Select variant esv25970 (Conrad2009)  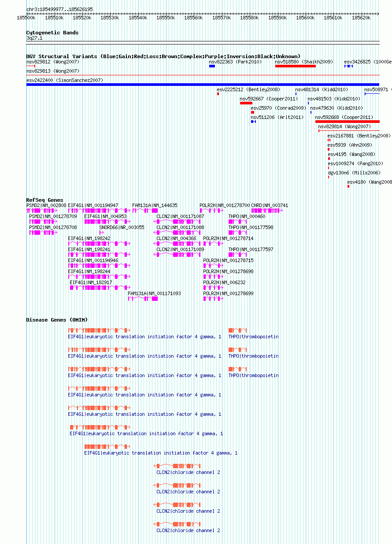click(x=278, y=108)
